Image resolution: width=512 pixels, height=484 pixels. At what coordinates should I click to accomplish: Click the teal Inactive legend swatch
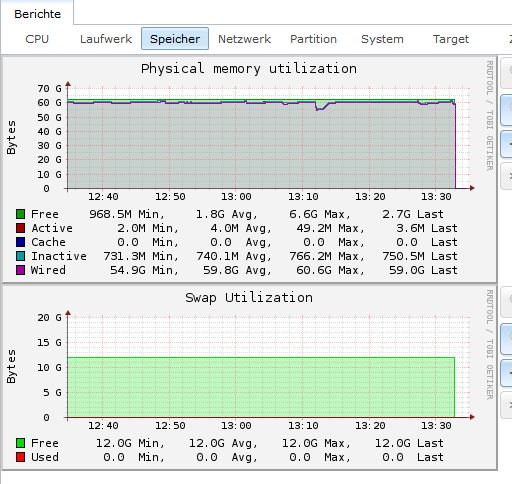20,256
